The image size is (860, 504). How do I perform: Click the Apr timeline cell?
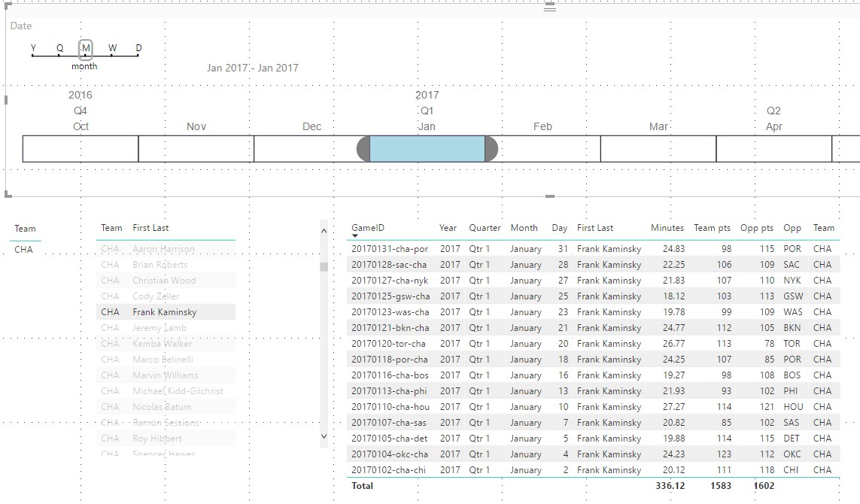(774, 149)
